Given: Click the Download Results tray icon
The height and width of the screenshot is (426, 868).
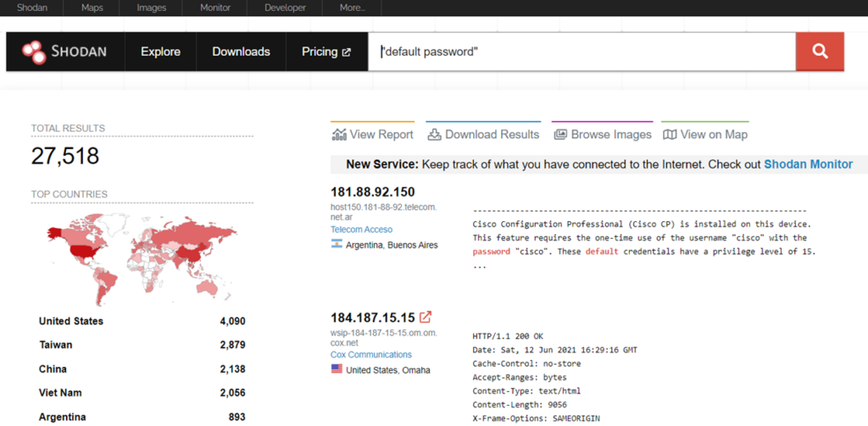Looking at the screenshot, I should click(x=435, y=135).
